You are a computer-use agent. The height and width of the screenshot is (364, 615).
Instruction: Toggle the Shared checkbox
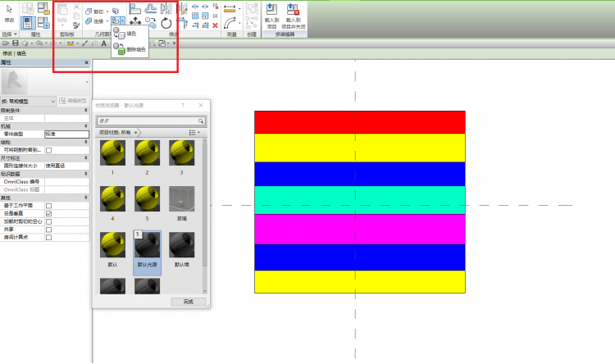click(x=48, y=230)
